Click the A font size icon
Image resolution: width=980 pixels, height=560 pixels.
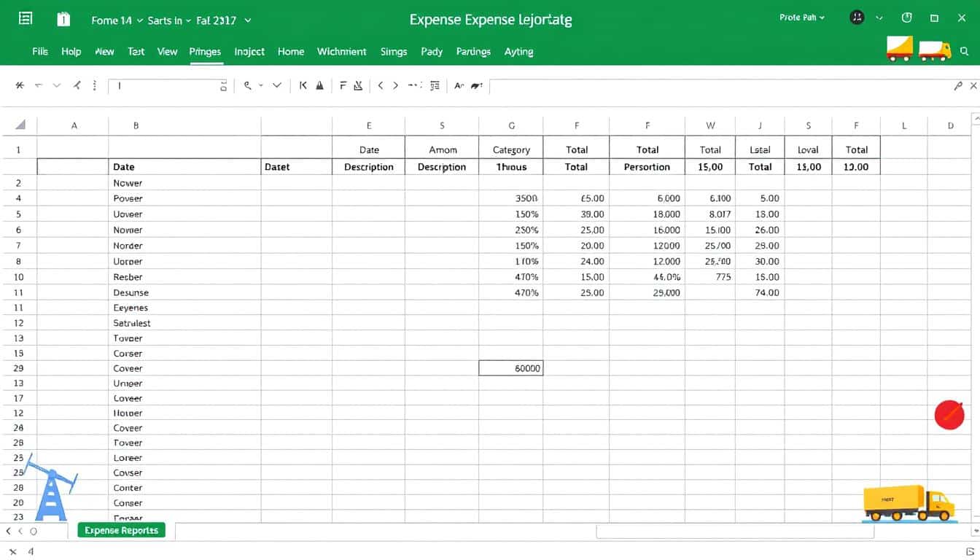coord(459,85)
